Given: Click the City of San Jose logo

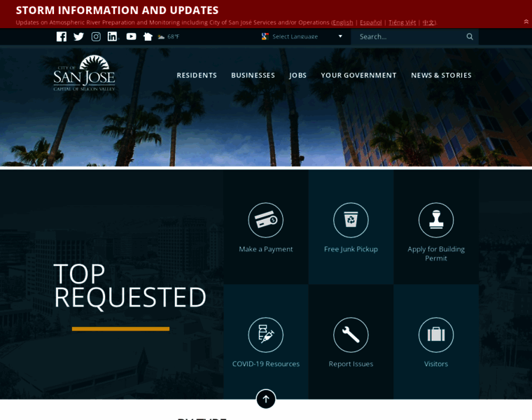Looking at the screenshot, I should (84, 73).
